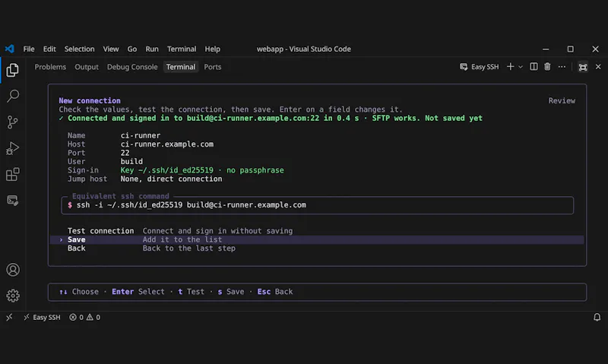Click the 'Enter Select' shortcut hint
The image size is (608, 364).
138,292
